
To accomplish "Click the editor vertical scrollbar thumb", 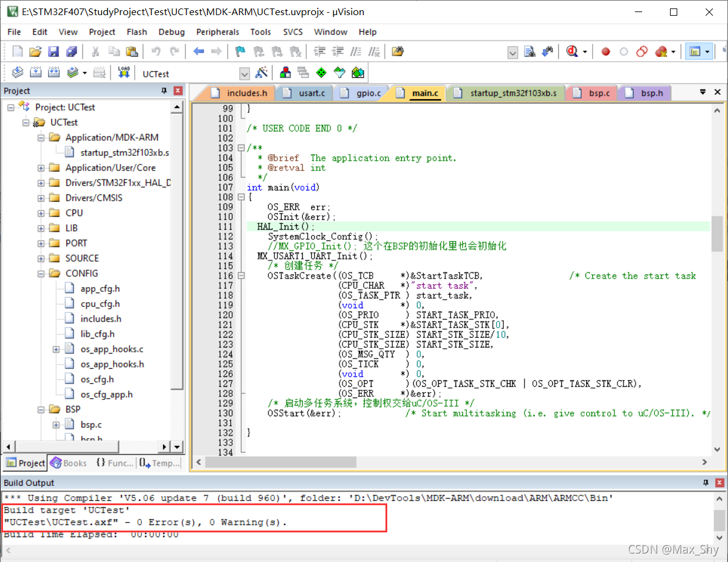I will 717,234.
